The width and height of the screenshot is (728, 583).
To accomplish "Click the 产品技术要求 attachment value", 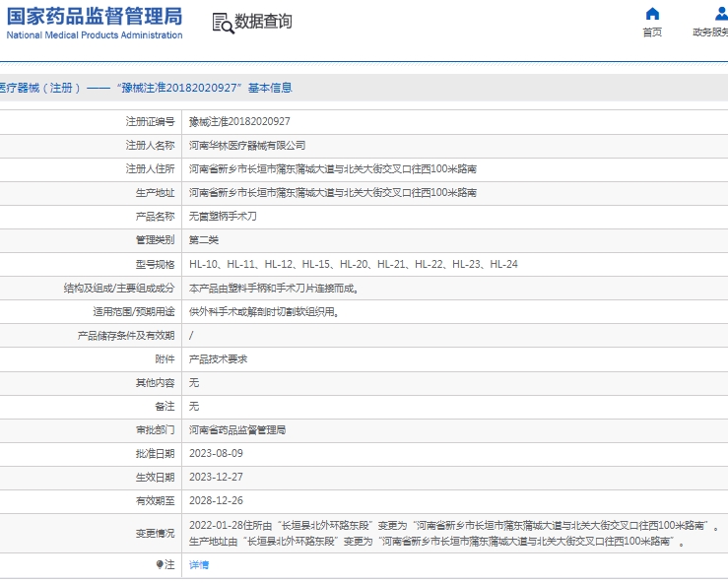I will pyautogui.click(x=219, y=359).
